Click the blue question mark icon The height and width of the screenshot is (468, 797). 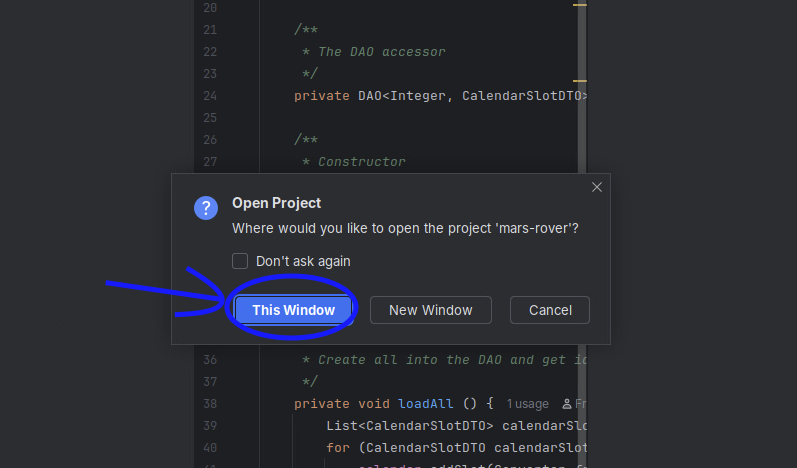coord(206,208)
